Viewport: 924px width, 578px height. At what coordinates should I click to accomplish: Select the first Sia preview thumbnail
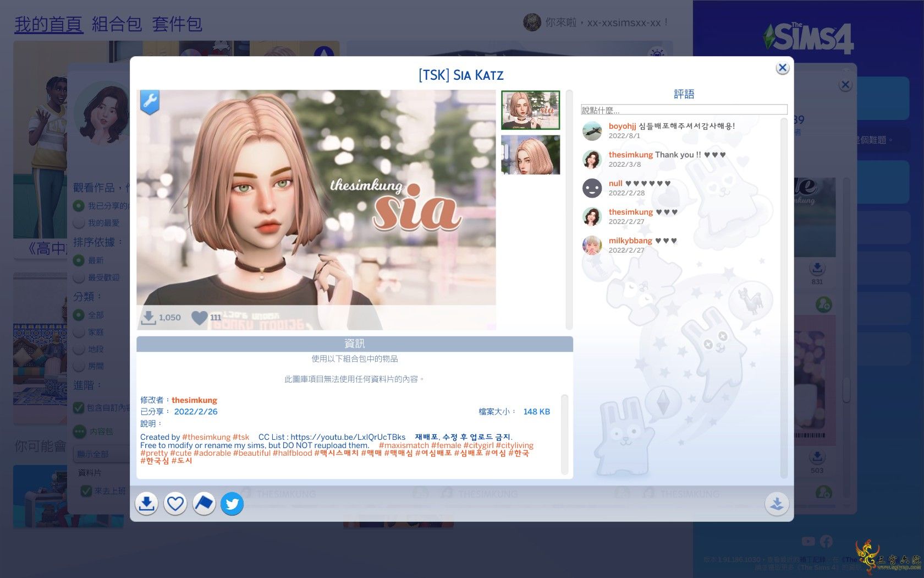(530, 110)
